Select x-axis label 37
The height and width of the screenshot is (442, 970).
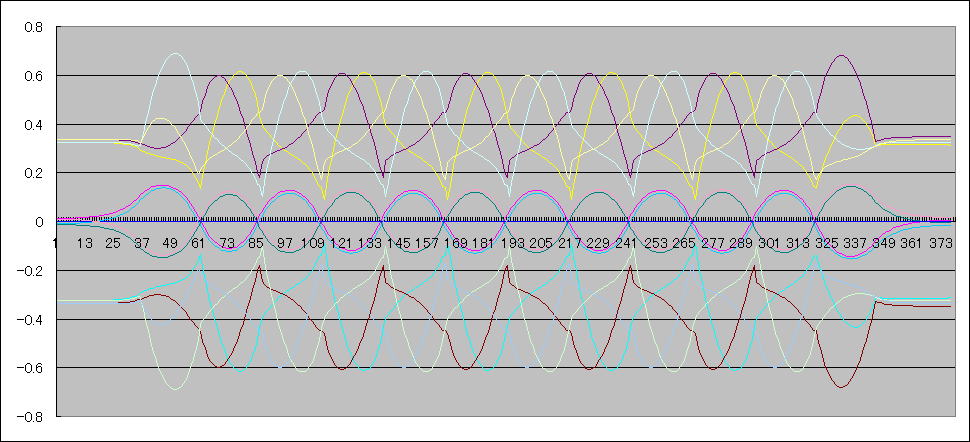click(x=142, y=243)
